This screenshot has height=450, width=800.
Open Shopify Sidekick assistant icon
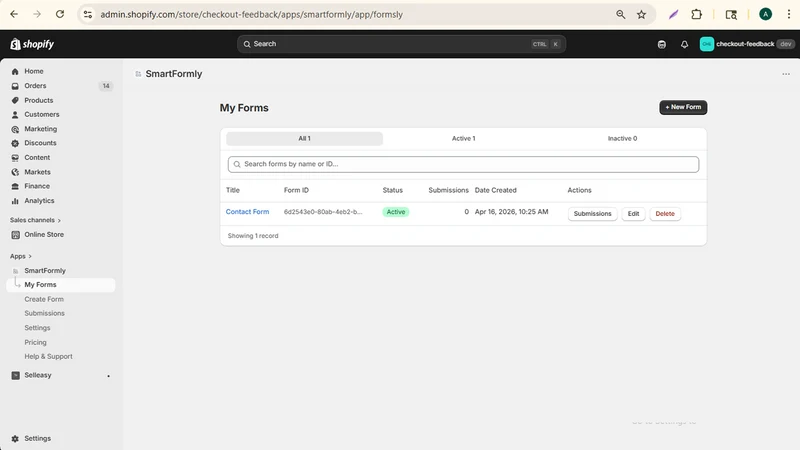click(662, 44)
